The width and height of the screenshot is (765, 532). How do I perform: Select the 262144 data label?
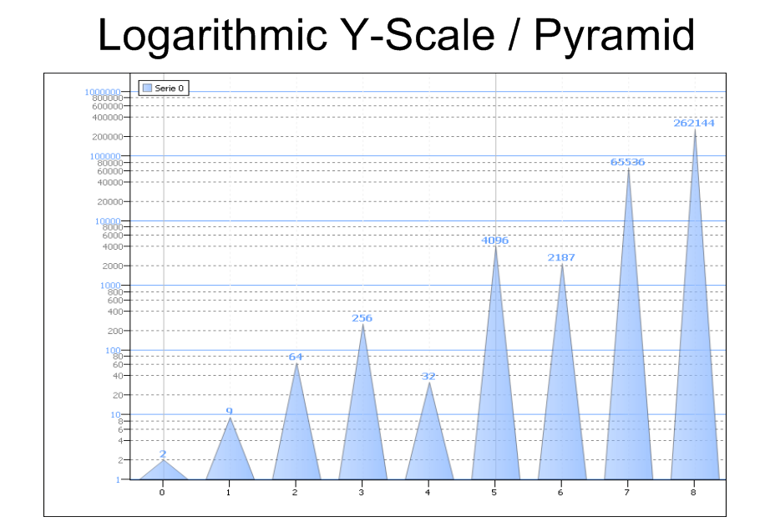pos(695,123)
